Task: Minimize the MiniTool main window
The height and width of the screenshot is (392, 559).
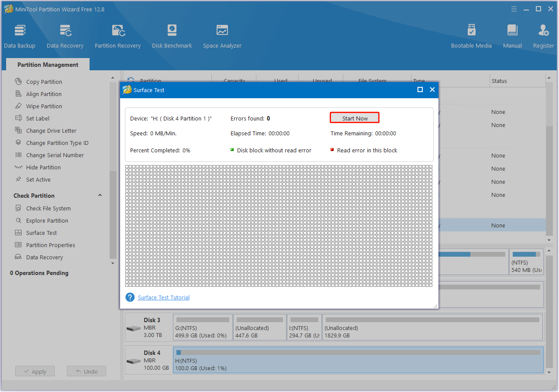Action: [526, 9]
